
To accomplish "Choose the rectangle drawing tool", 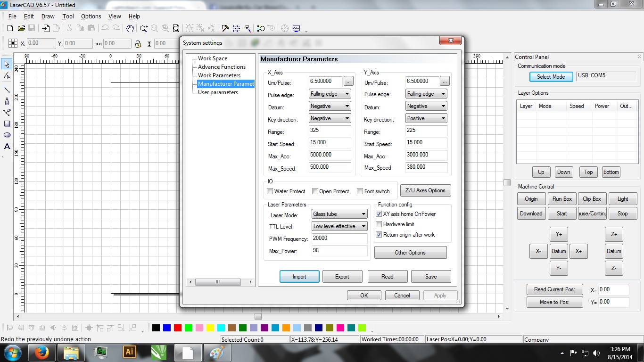I will (7, 123).
